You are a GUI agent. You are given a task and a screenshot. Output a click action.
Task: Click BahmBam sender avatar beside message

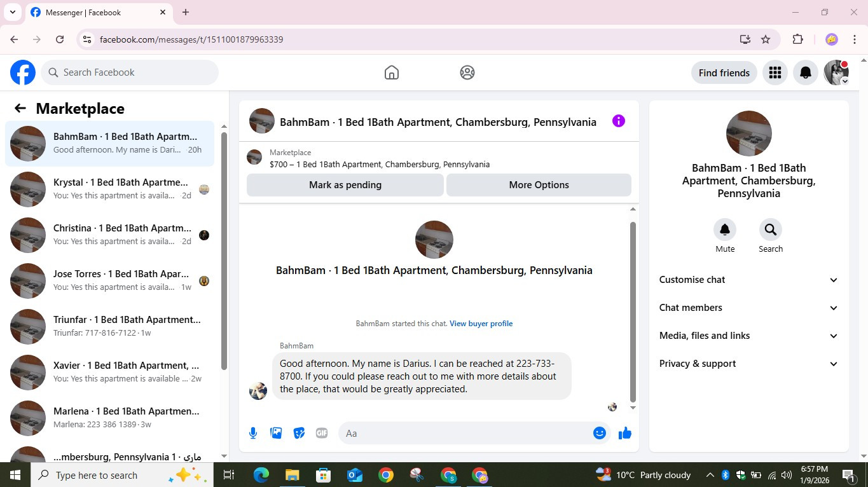tap(258, 390)
